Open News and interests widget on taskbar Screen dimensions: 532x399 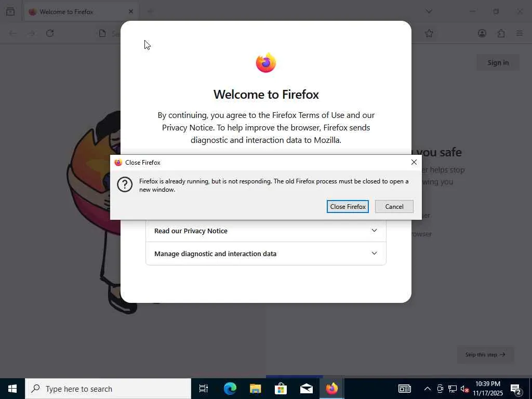tap(404, 389)
